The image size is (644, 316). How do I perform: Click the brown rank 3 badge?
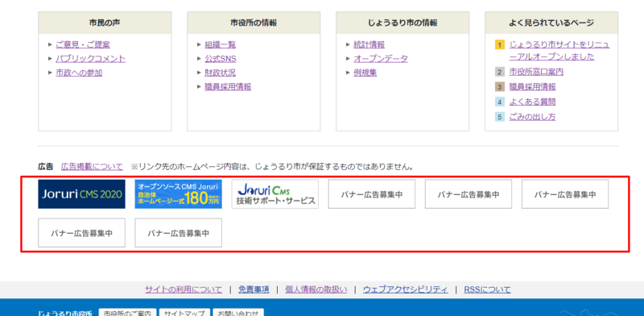click(x=500, y=87)
